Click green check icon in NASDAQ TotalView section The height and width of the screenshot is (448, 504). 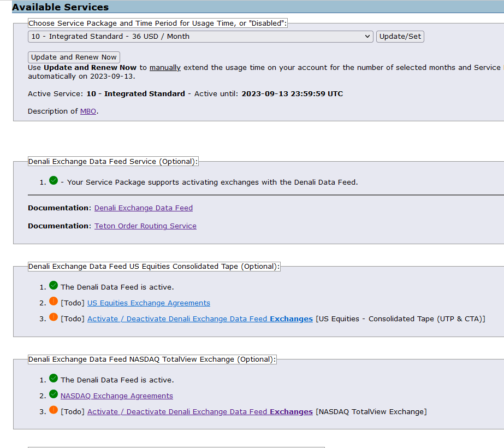(x=54, y=378)
